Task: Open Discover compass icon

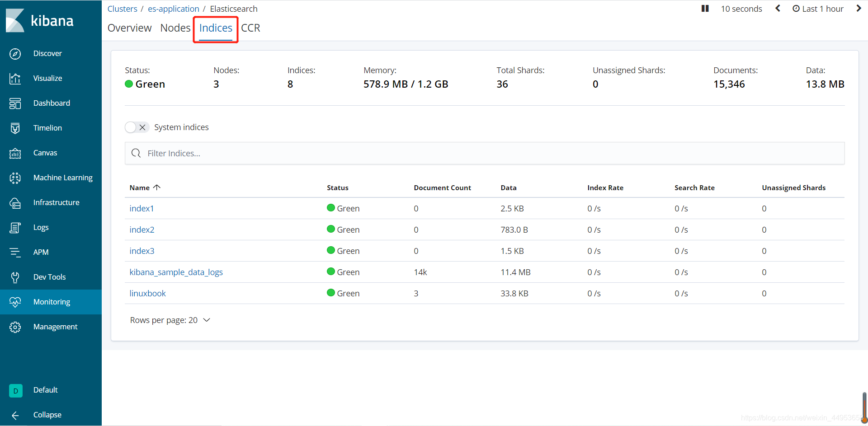Action: pos(15,54)
